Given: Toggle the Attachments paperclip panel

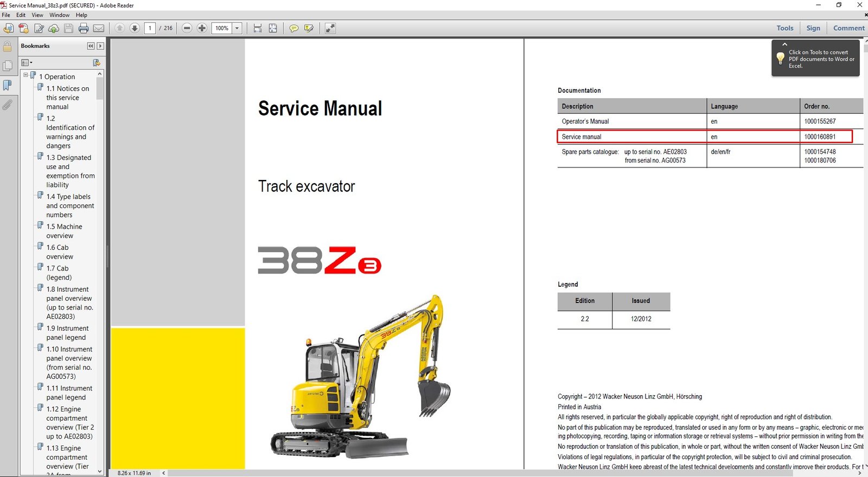Looking at the screenshot, I should pos(8,105).
